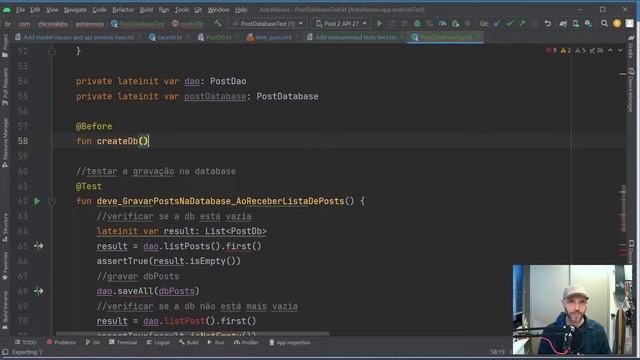Open the Logcat tool window button
640x360 pixels.
[x=158, y=342]
